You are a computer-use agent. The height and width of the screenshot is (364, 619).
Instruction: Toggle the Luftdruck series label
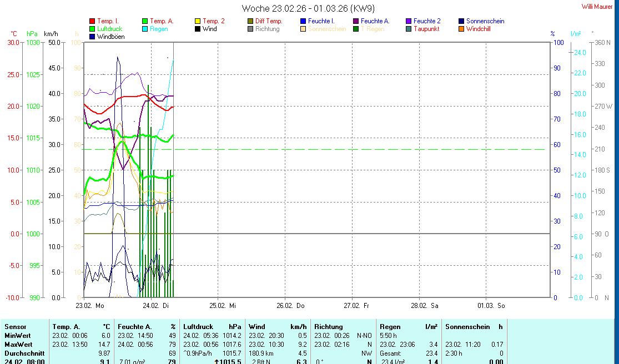(x=110, y=29)
